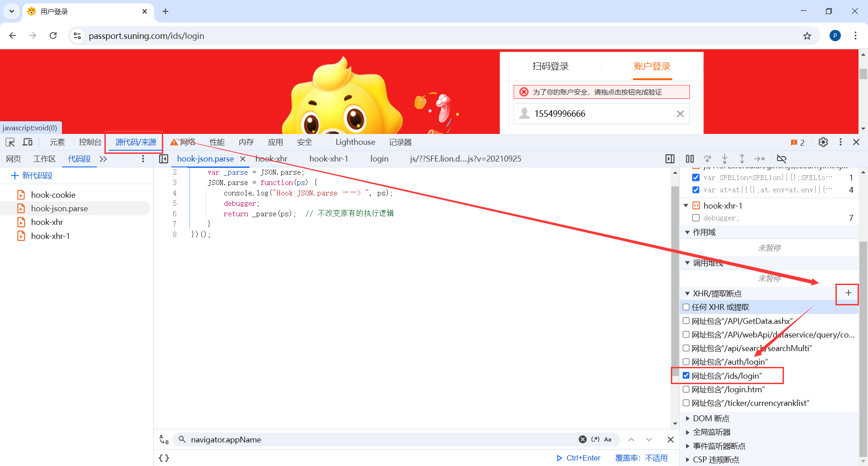Check the "/login.htm" URL breakpoint

click(x=686, y=389)
